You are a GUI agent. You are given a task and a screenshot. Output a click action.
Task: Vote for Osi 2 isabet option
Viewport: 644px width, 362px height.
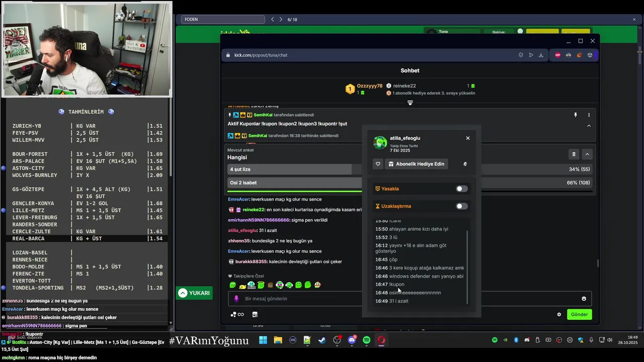click(410, 183)
